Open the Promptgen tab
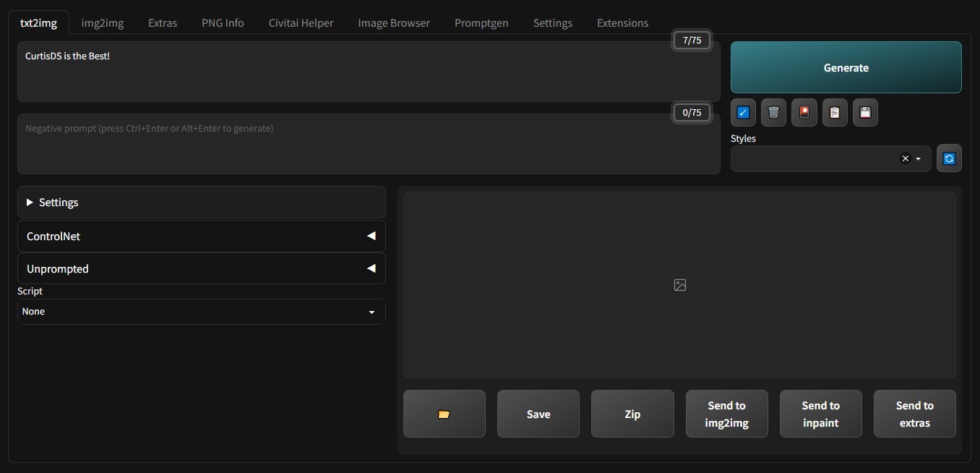980x473 pixels. point(481,22)
